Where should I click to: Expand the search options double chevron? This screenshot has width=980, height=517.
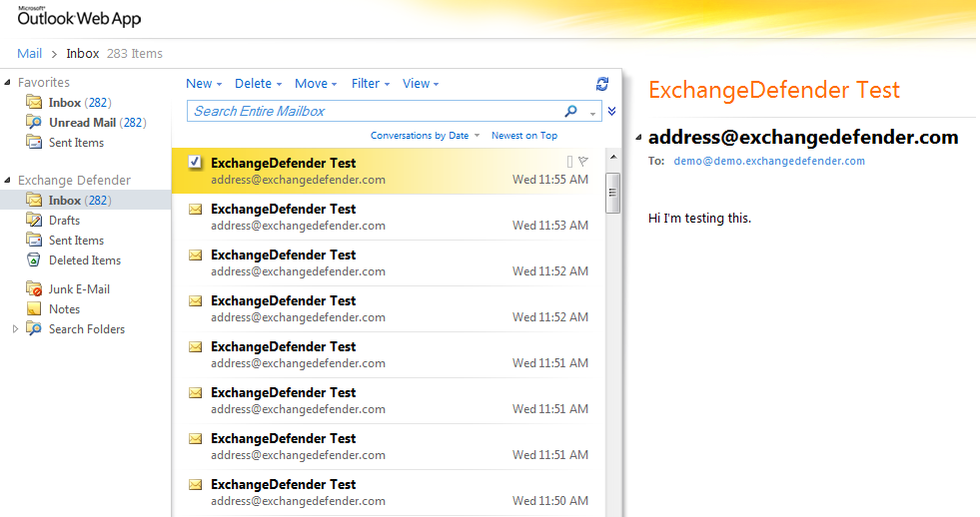(x=611, y=111)
